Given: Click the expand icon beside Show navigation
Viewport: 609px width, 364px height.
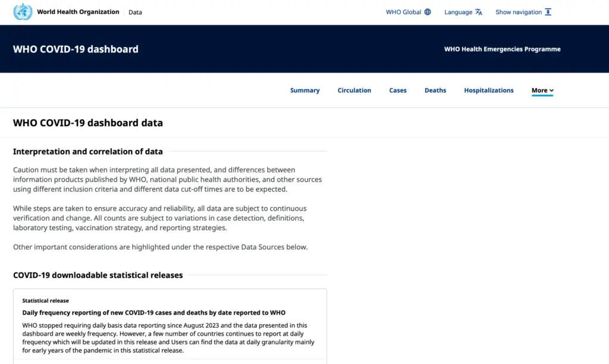Looking at the screenshot, I should [x=548, y=12].
